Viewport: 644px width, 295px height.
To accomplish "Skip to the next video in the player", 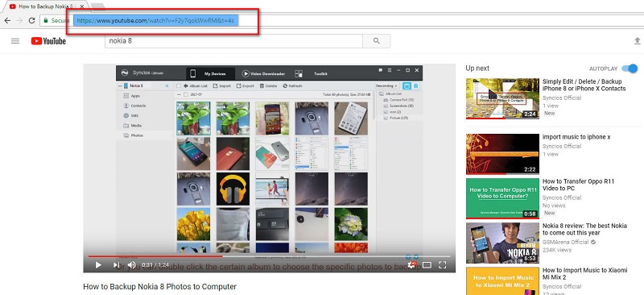I will pyautogui.click(x=117, y=265).
